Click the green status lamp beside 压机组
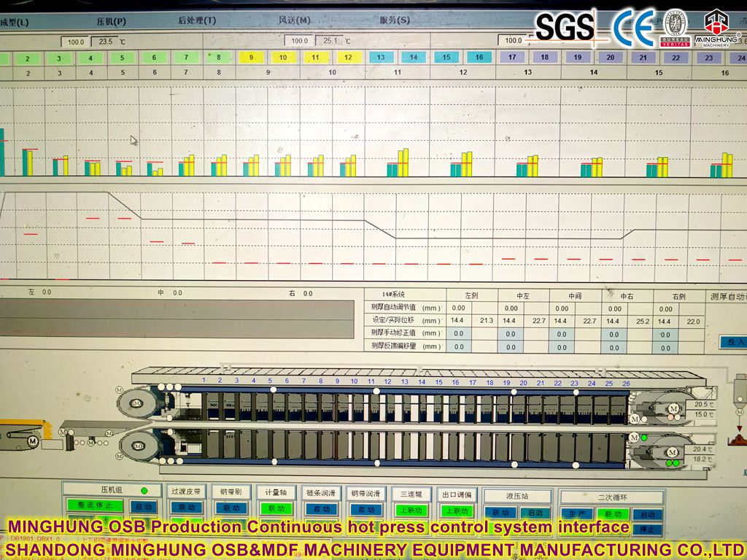The width and height of the screenshot is (747, 560). (144, 489)
